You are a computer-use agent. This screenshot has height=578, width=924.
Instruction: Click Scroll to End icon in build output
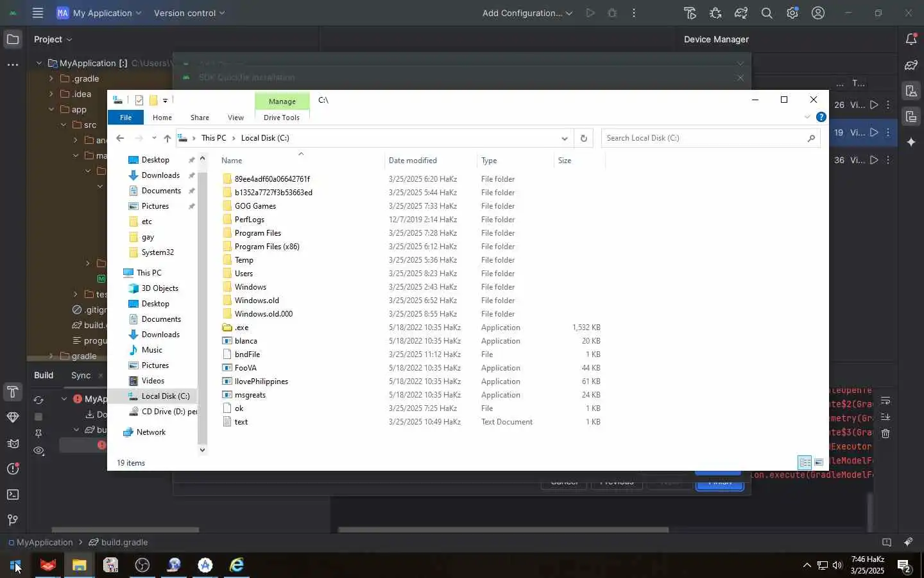886,417
